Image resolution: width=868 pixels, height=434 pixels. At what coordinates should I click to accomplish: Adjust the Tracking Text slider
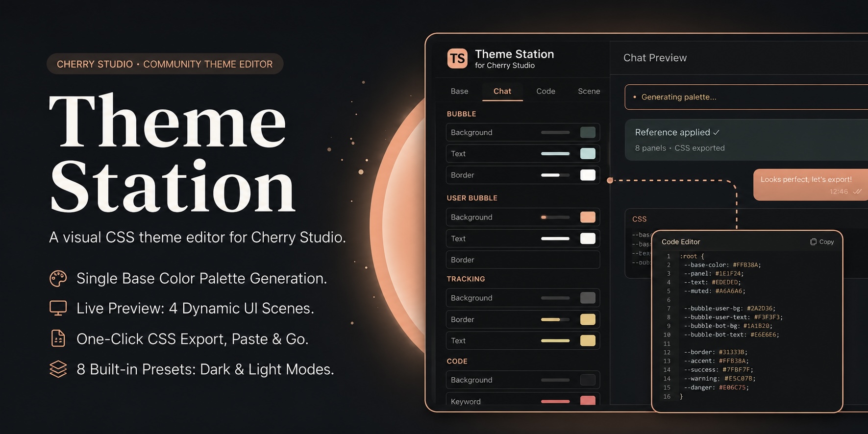click(555, 340)
